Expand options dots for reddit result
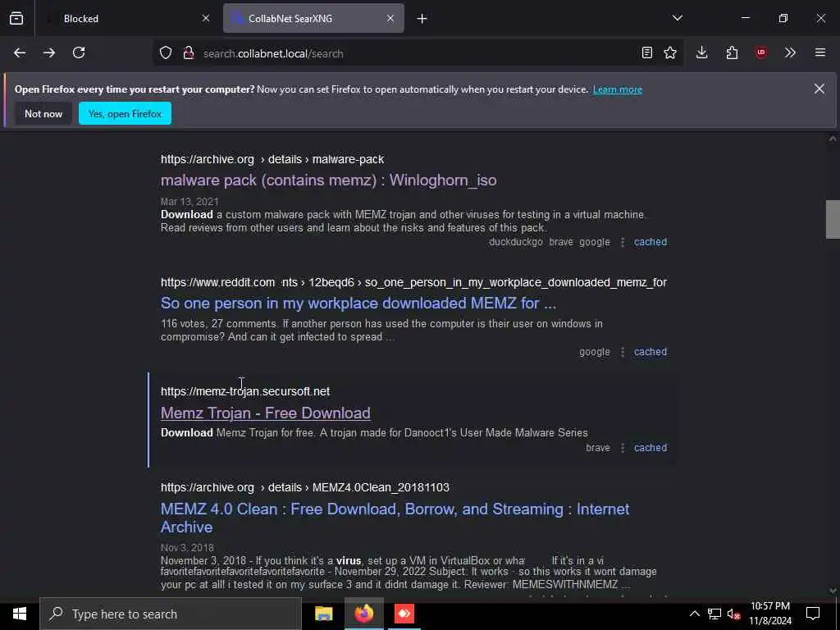This screenshot has width=840, height=630. pos(622,352)
